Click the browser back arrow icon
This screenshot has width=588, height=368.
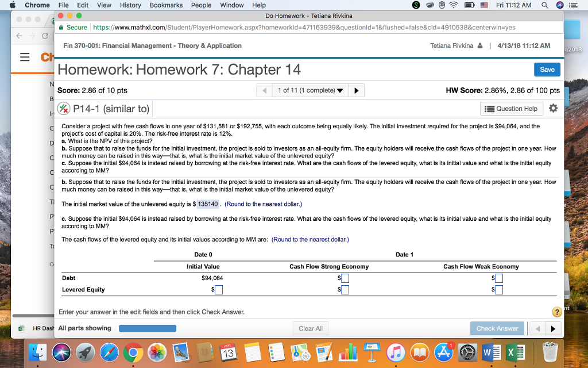(x=20, y=35)
